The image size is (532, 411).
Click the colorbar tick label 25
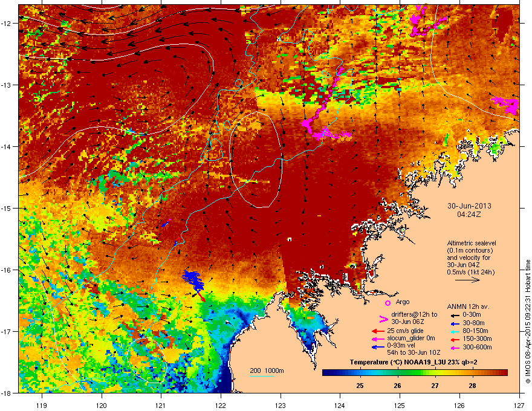360,386
